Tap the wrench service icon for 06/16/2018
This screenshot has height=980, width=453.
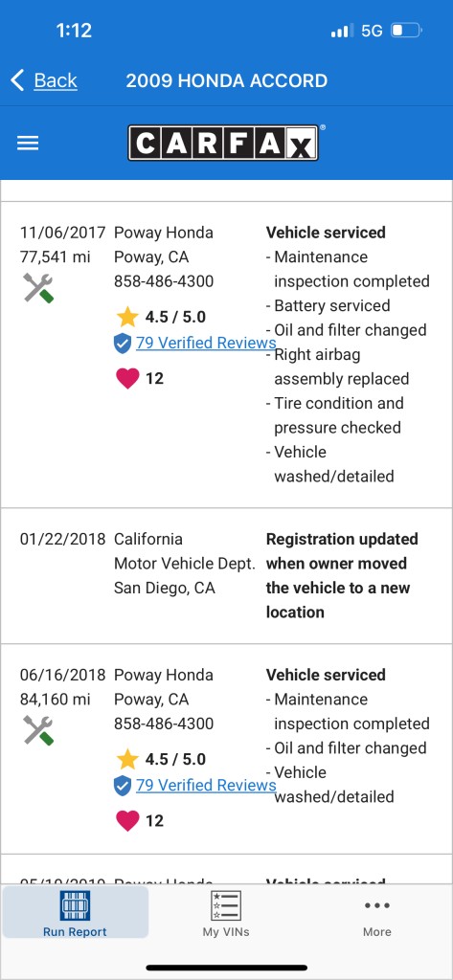[38, 730]
